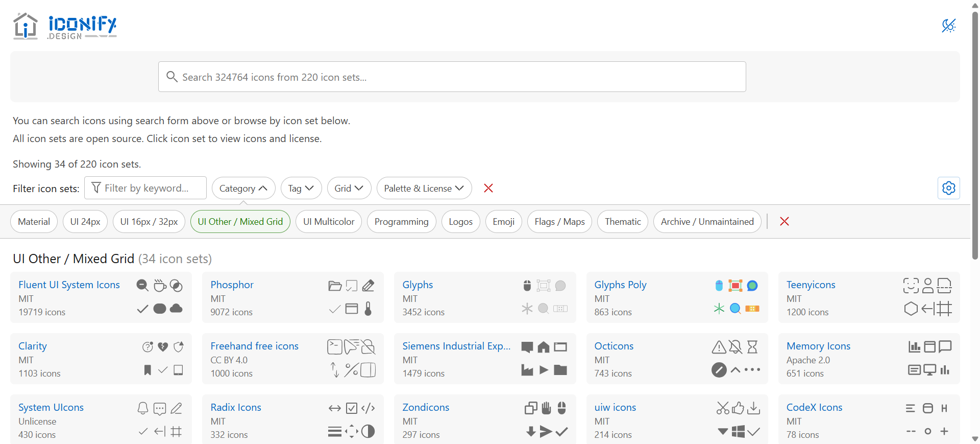Click the plus icon in the CodeX Icons card
The image size is (980, 444).
944,431
